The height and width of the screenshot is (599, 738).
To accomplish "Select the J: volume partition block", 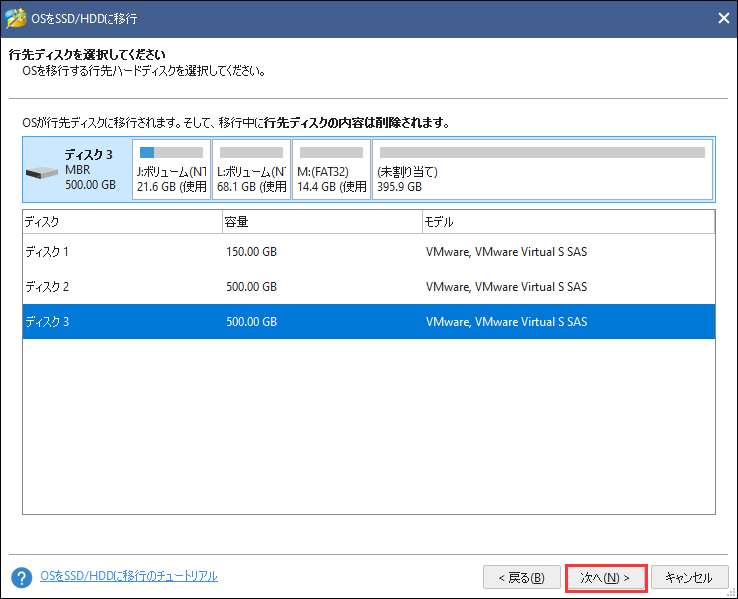I will (x=171, y=169).
